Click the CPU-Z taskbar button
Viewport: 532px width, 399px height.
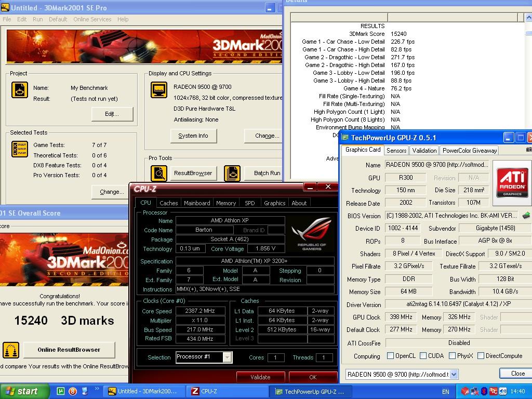pyautogui.click(x=228, y=391)
